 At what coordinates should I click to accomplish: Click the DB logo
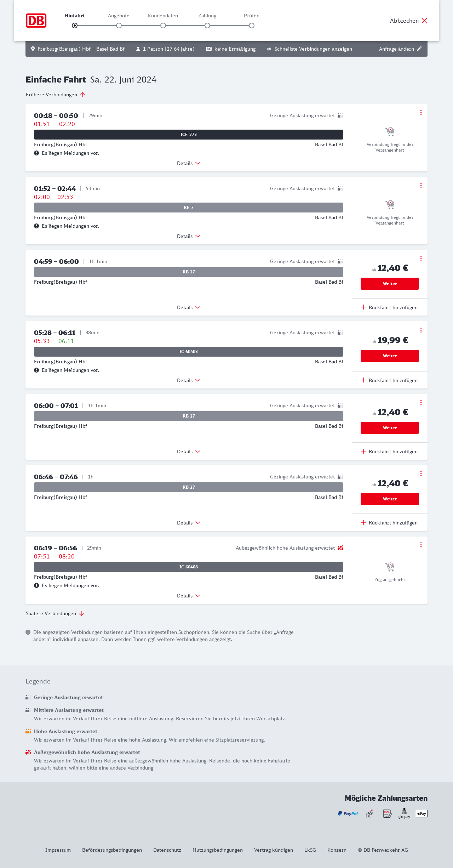tap(36, 21)
